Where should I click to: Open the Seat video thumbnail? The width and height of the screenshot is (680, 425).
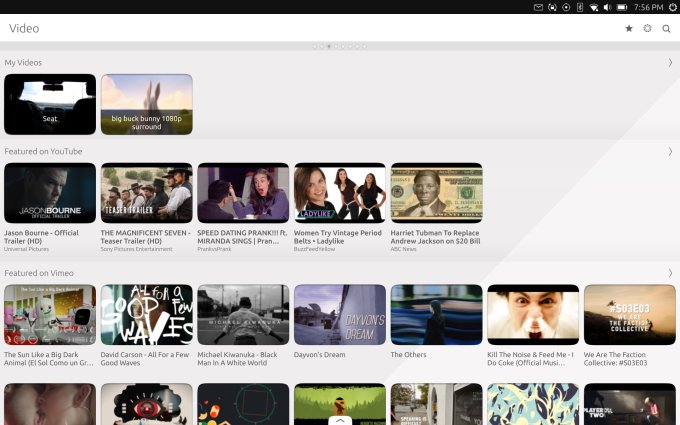click(50, 104)
